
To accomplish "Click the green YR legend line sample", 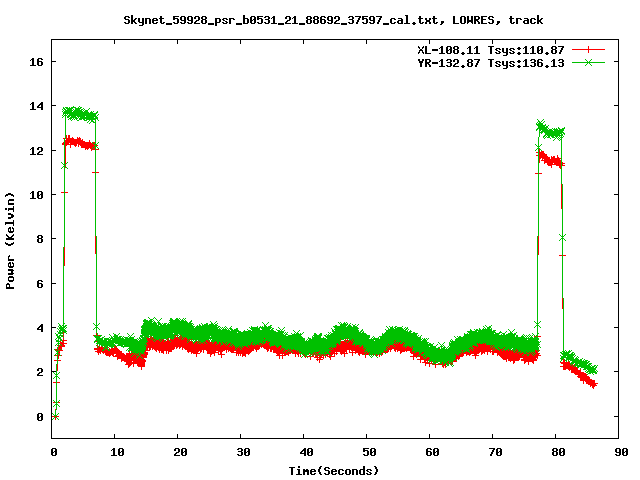I will [x=588, y=62].
